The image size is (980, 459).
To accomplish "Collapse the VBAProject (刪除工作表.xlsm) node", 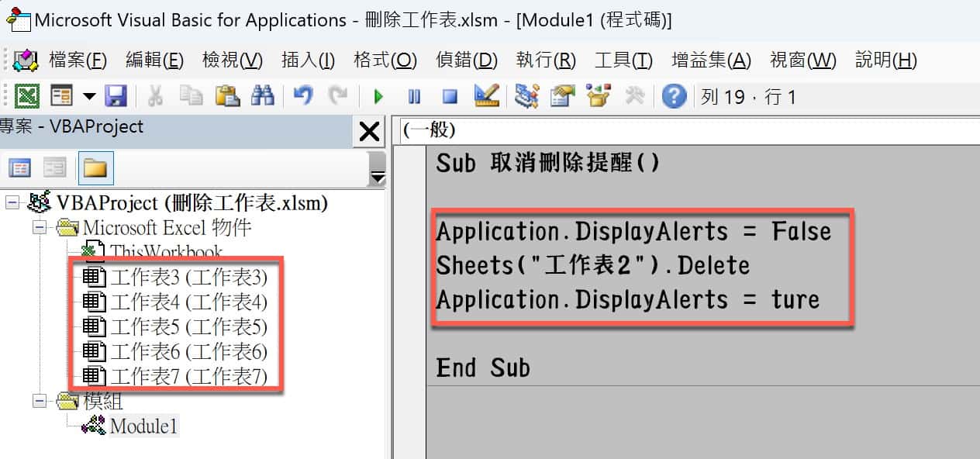I will click(12, 203).
